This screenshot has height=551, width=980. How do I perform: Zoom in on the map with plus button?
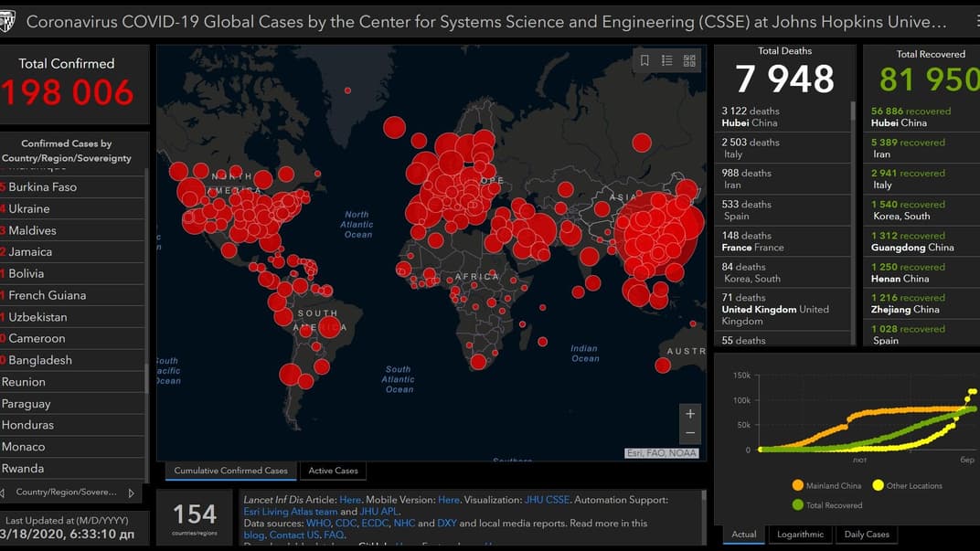pos(690,414)
